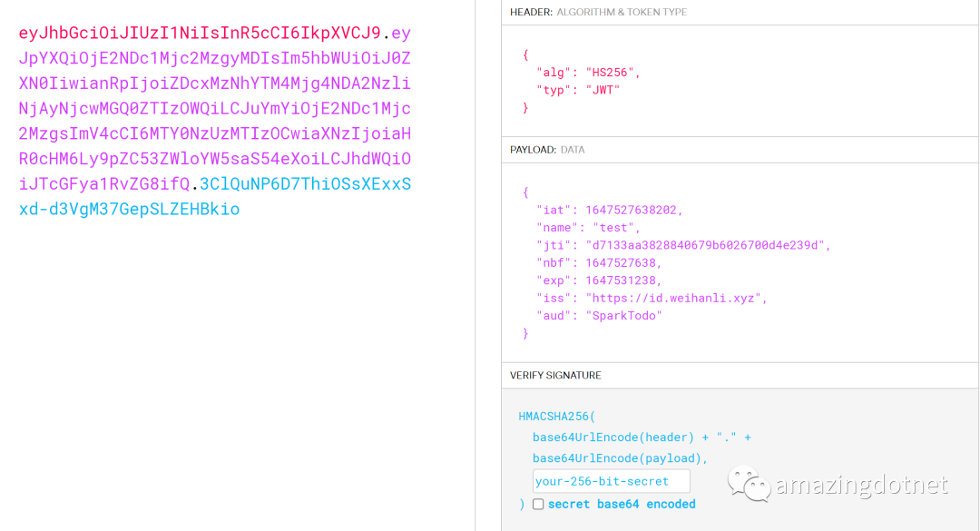Enable the secret base64 encoded checkbox
This screenshot has height=531, width=980.
coord(538,505)
